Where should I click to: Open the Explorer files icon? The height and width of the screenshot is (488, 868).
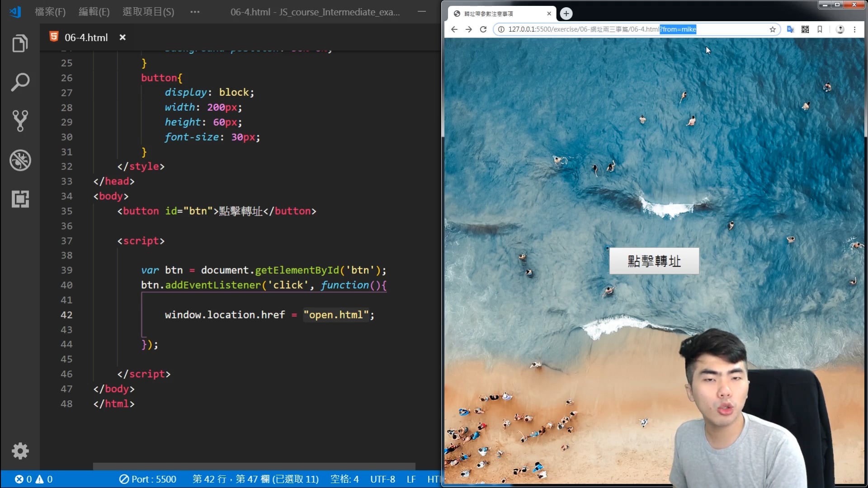[20, 43]
